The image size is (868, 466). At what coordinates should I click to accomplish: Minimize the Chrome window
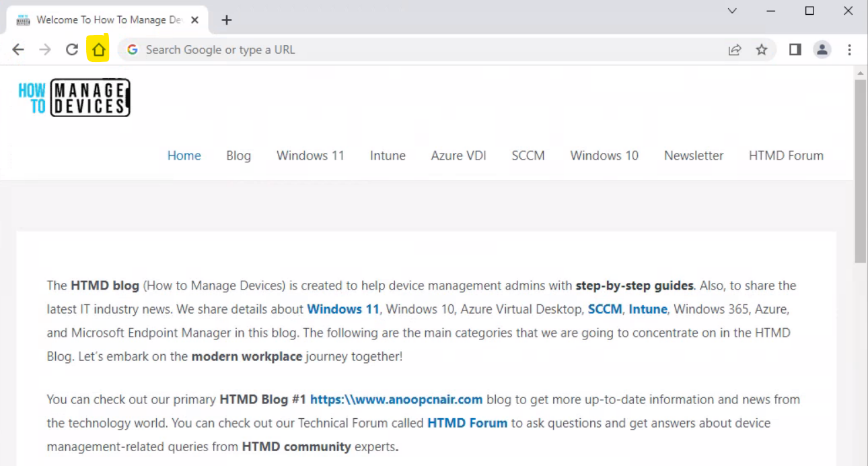coord(770,11)
